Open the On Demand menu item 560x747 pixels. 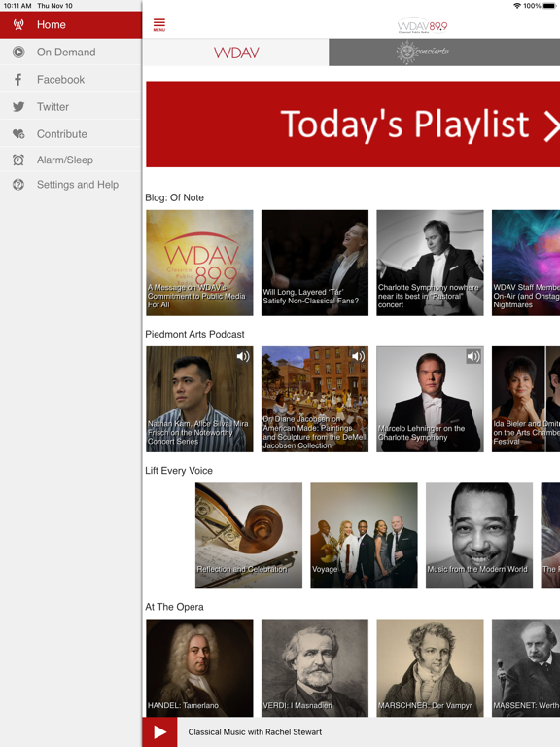coord(71,52)
